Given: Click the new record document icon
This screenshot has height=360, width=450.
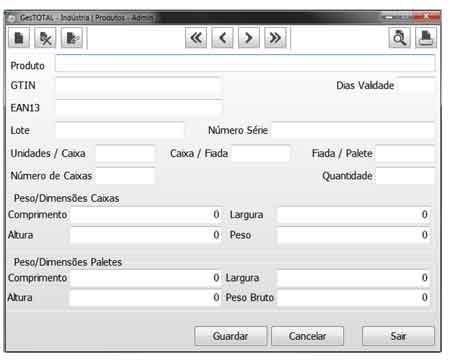Looking at the screenshot, I should (x=19, y=38).
